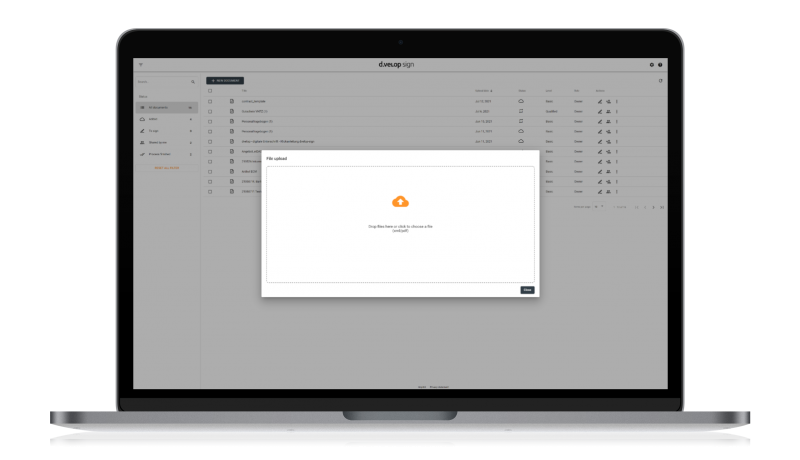Screen dimensions: 800x460
Task: Open the items per page dropdown
Action: coord(599,207)
